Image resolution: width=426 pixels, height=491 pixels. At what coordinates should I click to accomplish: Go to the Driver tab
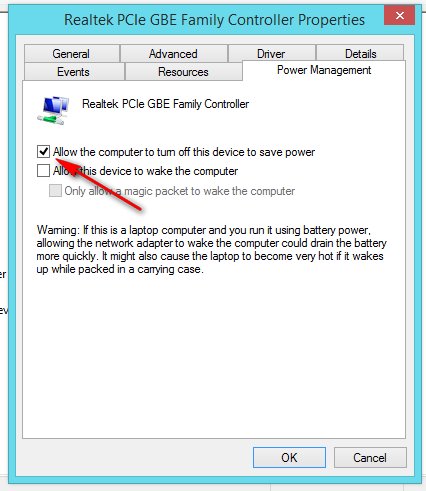click(271, 54)
